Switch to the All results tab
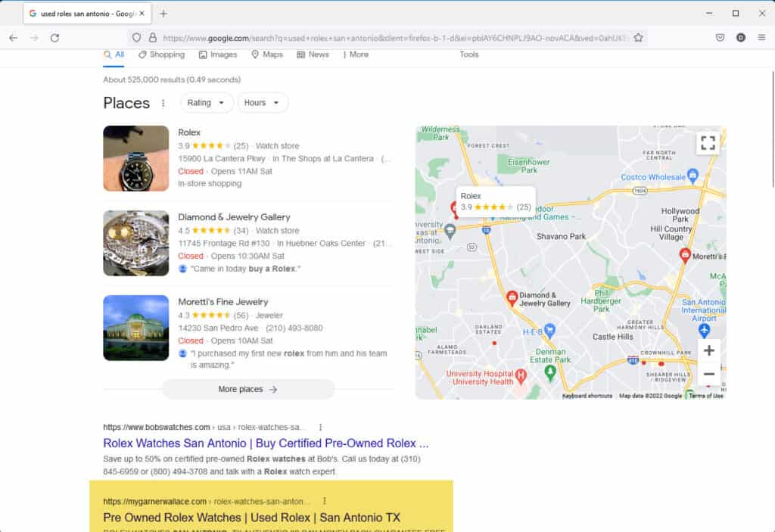 pos(114,54)
